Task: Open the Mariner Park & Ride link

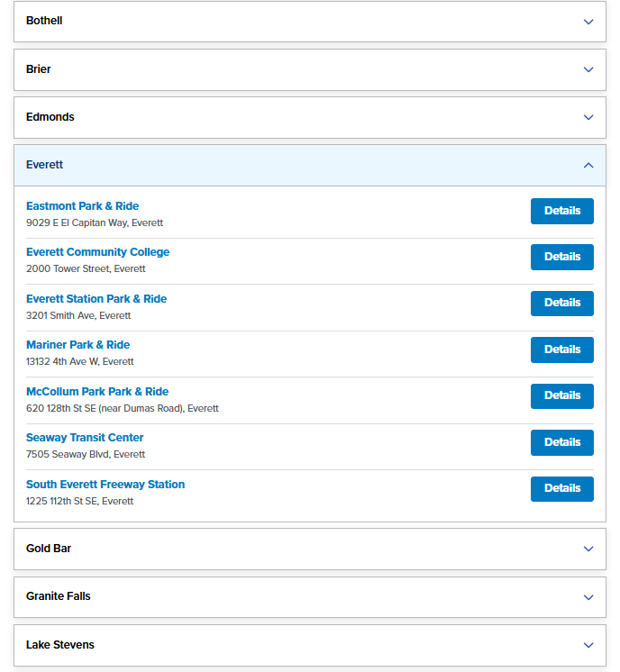Action: click(x=78, y=345)
